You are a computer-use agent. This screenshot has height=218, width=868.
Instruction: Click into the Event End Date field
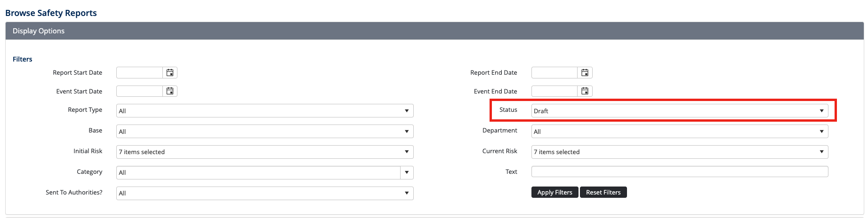click(x=554, y=91)
